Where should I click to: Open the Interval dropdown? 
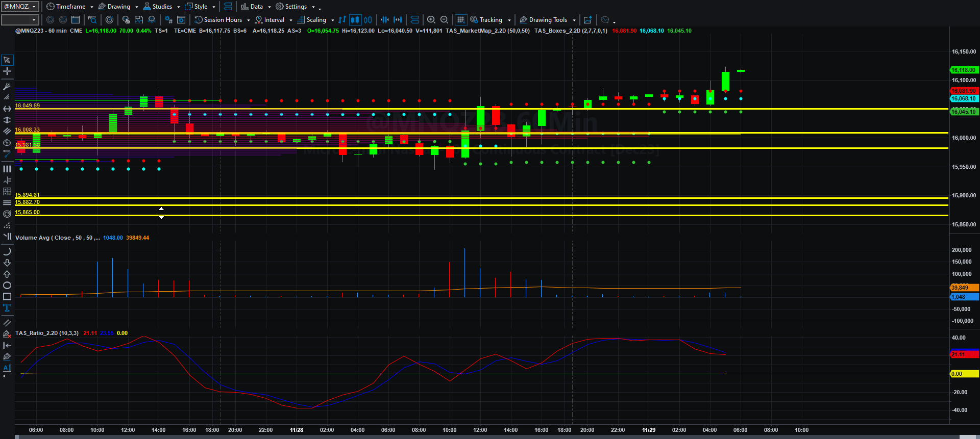[274, 20]
